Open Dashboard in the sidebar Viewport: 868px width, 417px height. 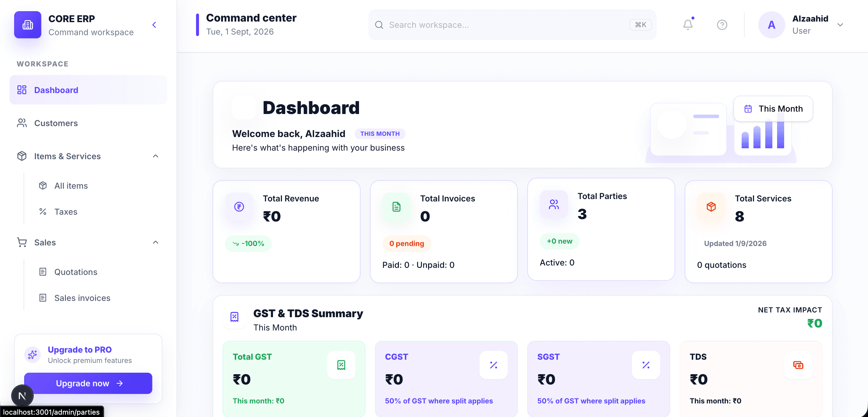pyautogui.click(x=88, y=90)
